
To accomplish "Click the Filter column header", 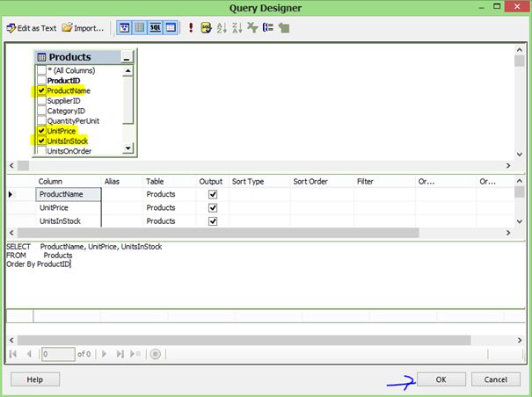I will pyautogui.click(x=384, y=182).
